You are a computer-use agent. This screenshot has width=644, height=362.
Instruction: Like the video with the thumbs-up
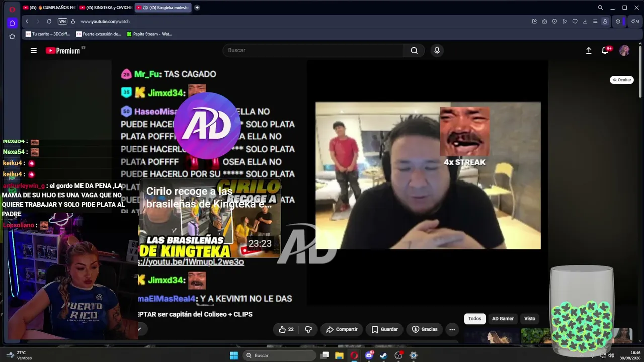[x=286, y=329]
